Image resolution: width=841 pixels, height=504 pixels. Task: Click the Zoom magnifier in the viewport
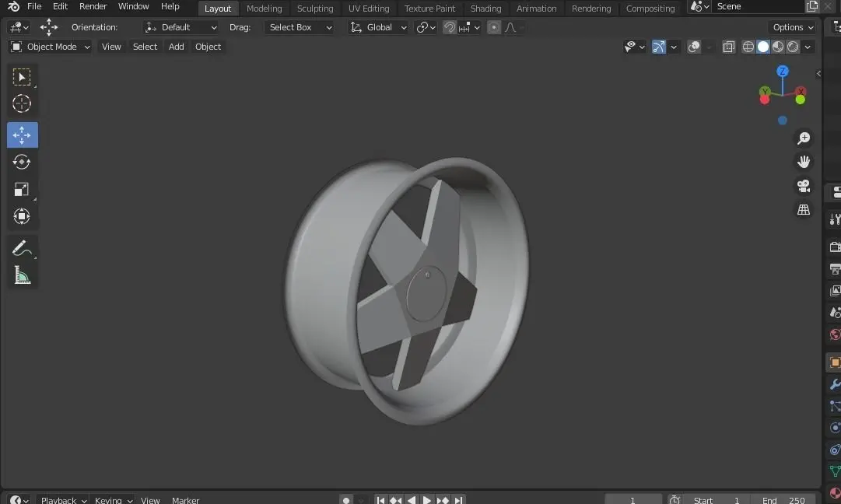coord(804,138)
